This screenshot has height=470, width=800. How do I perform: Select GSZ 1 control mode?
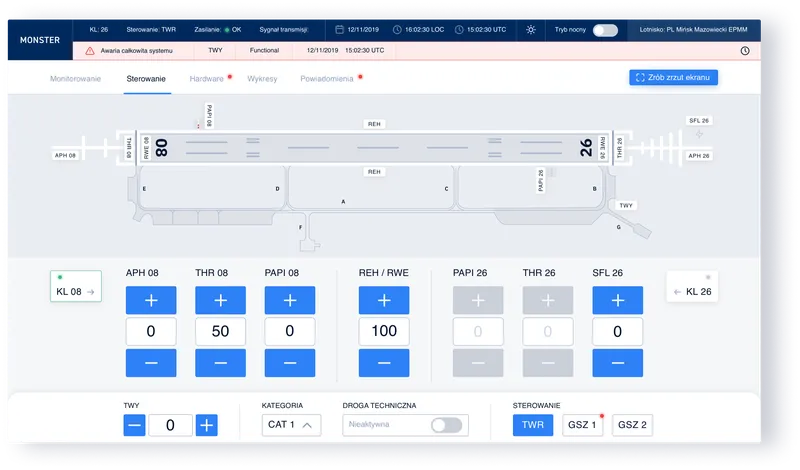click(582, 425)
